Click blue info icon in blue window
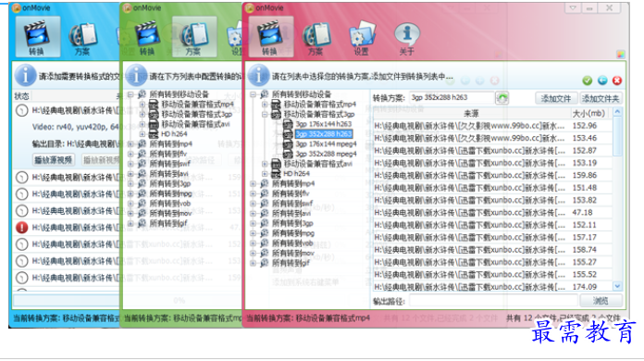 coord(25,76)
